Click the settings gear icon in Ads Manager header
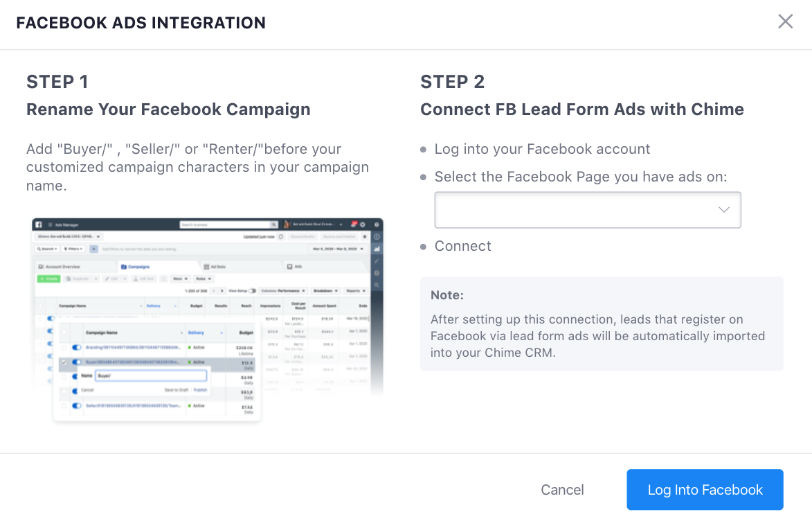This screenshot has width=812, height=521. point(363,224)
